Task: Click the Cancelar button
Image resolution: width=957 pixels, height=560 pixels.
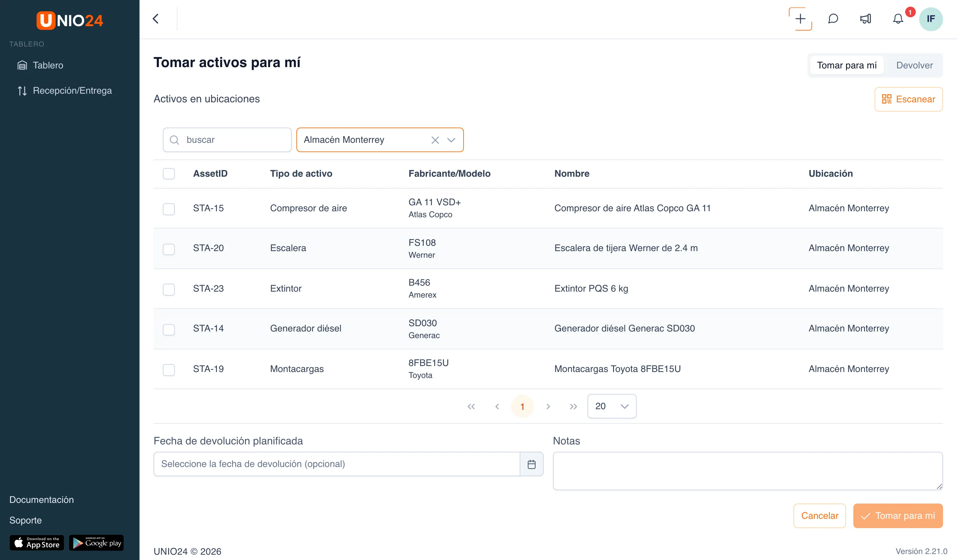Action: pyautogui.click(x=819, y=515)
